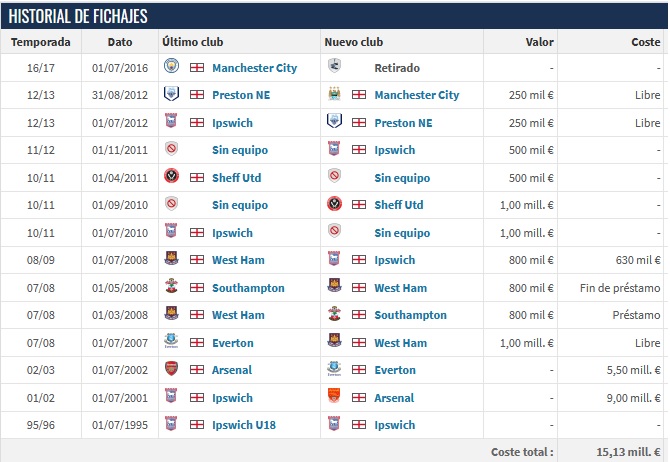Click the Arsenal crest in the 01/02 row
670x462 pixels.
point(334,397)
